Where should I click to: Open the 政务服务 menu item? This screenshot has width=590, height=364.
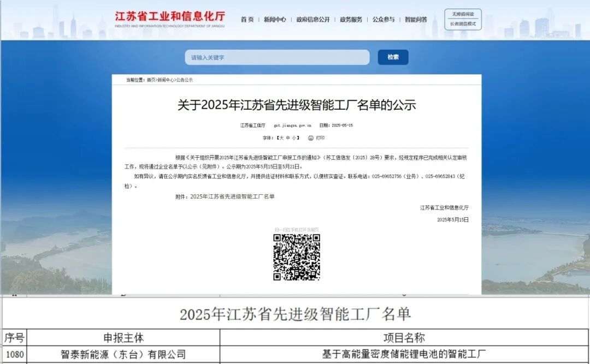351,18
